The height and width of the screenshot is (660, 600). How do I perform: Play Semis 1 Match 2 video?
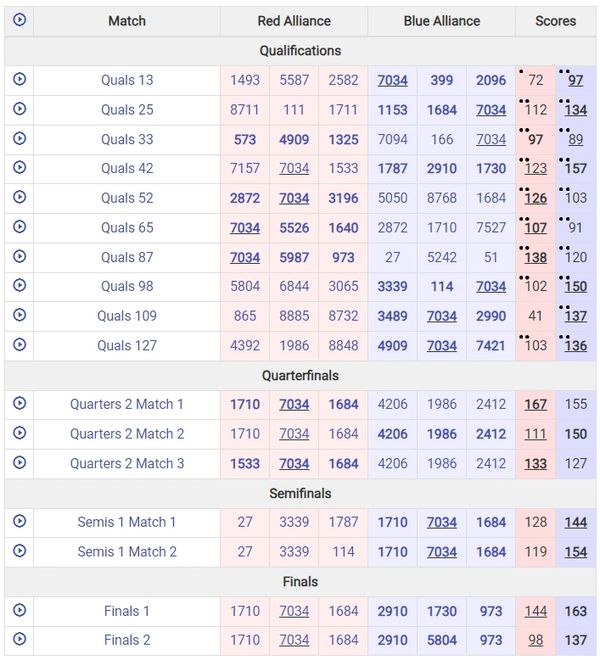click(x=19, y=551)
